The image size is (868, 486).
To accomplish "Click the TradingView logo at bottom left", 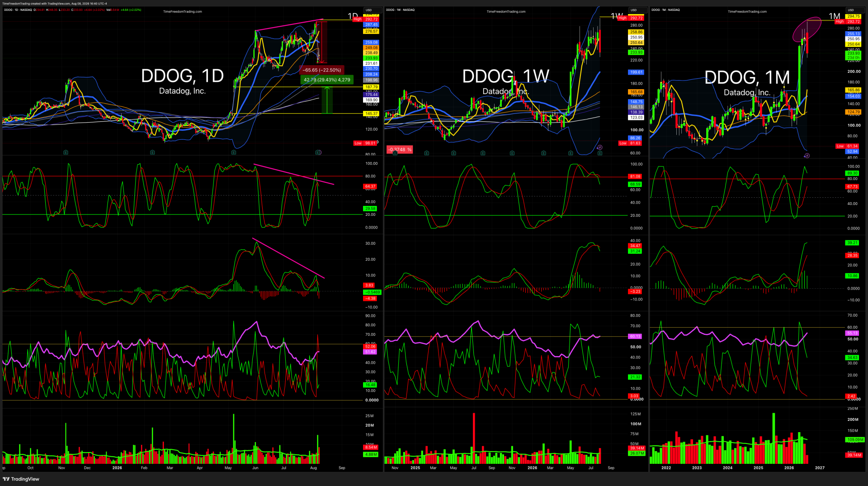I will (21, 479).
